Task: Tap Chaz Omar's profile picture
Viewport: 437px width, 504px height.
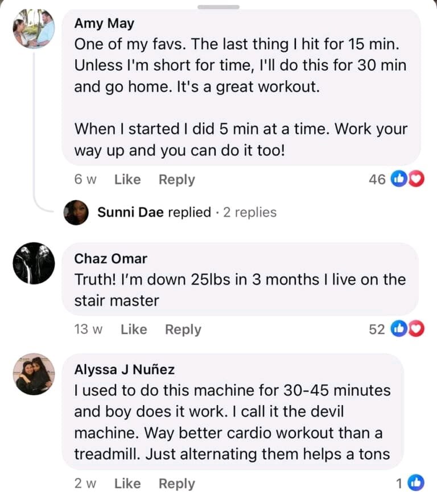Action: tap(34, 264)
